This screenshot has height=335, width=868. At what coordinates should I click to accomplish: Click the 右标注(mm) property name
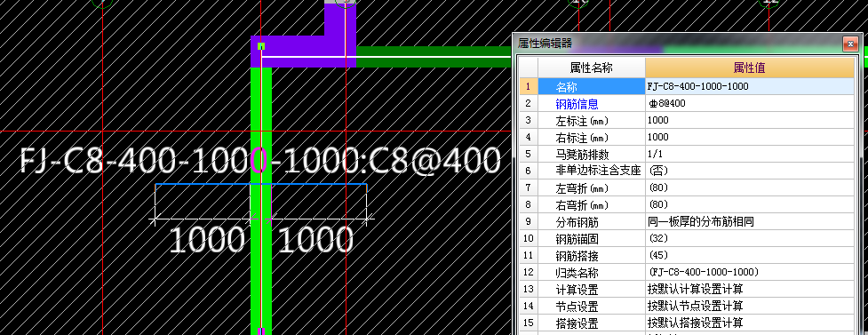[x=582, y=138]
